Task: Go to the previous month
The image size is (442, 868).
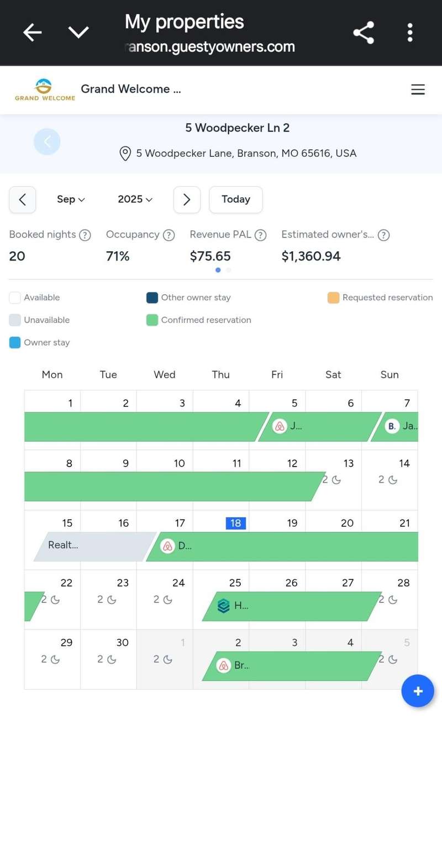Action: (x=23, y=199)
